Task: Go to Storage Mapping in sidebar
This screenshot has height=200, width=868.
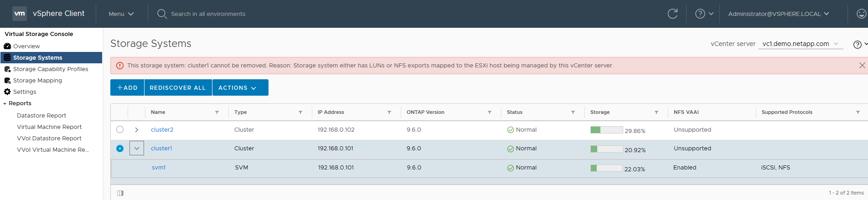Action: tap(37, 81)
